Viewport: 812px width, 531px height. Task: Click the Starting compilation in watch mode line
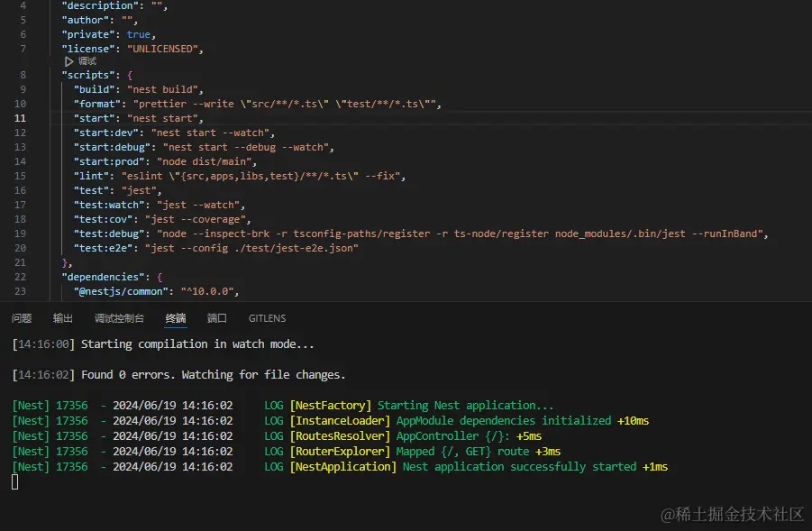[x=163, y=344]
